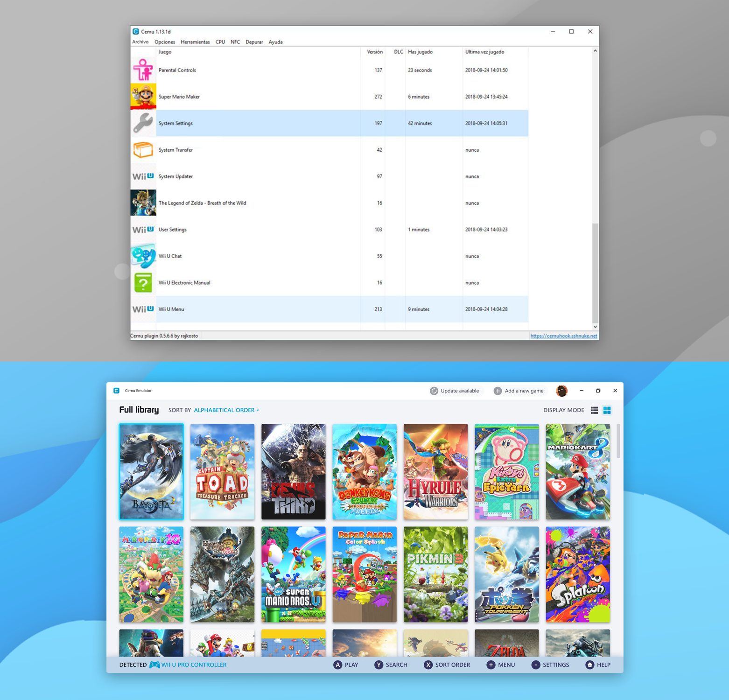
Task: Click the Add a new game plus icon
Action: (498, 391)
